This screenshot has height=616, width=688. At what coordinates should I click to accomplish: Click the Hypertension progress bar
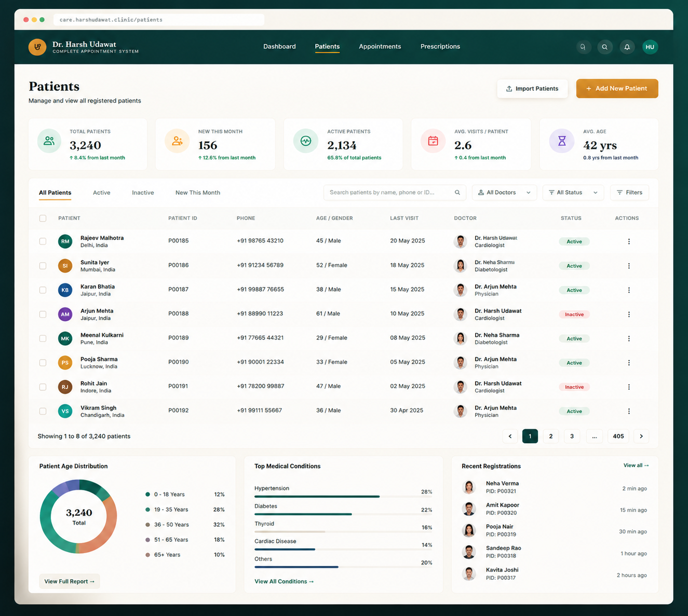pos(343,497)
